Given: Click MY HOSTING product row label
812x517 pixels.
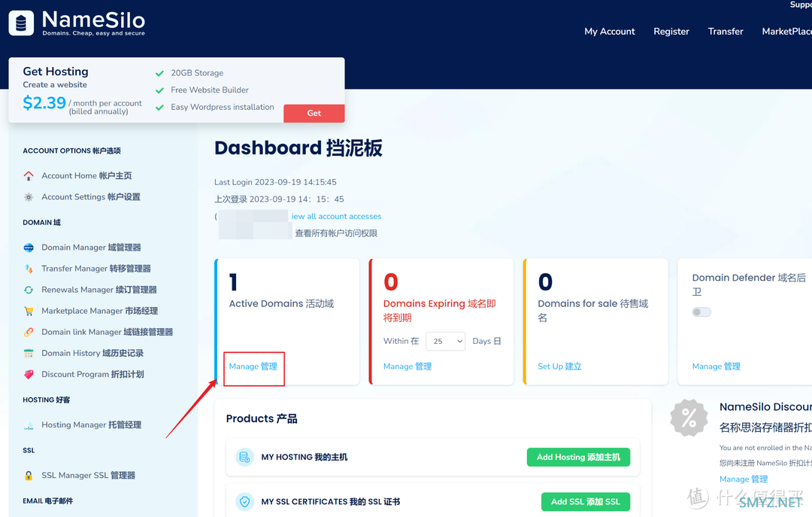Looking at the screenshot, I should click(x=304, y=458).
